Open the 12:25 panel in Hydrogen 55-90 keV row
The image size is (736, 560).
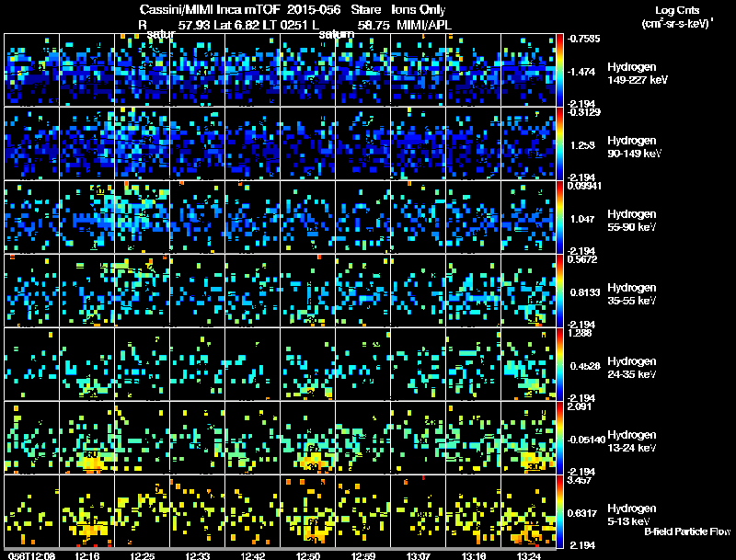(143, 217)
